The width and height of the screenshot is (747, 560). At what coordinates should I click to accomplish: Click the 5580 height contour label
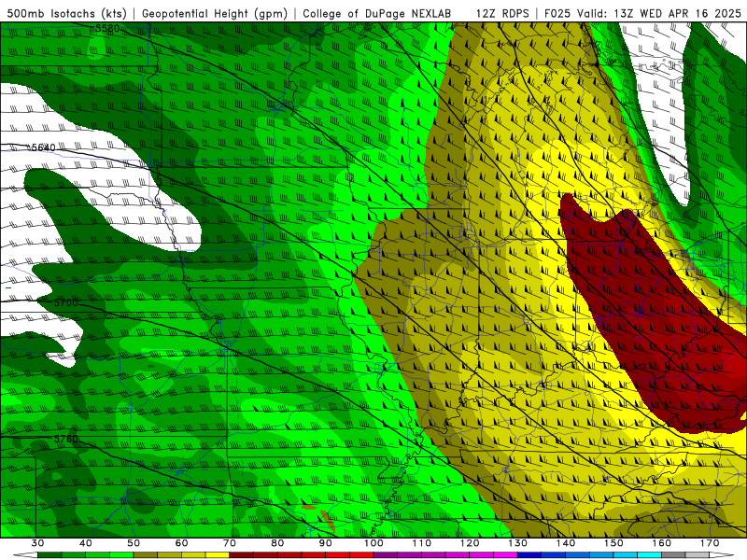click(x=107, y=29)
